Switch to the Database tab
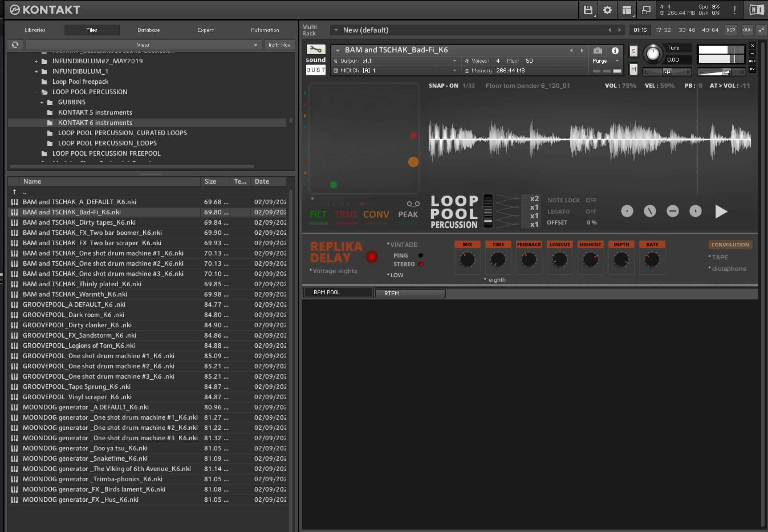Screen dimensions: 768x532 [148, 30]
